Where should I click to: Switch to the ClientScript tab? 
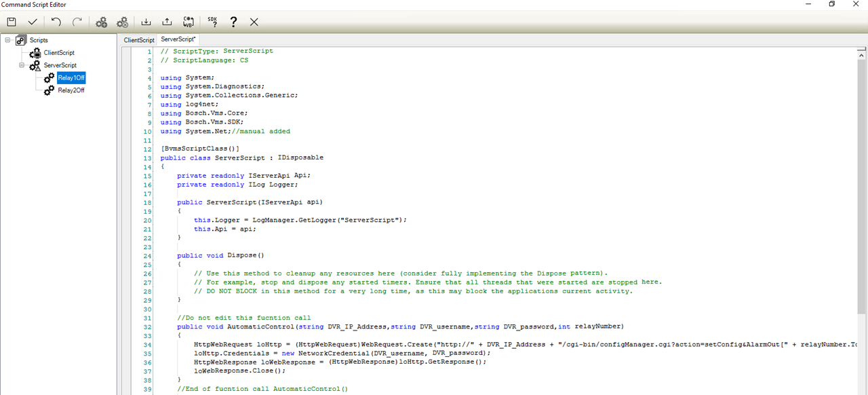[139, 40]
